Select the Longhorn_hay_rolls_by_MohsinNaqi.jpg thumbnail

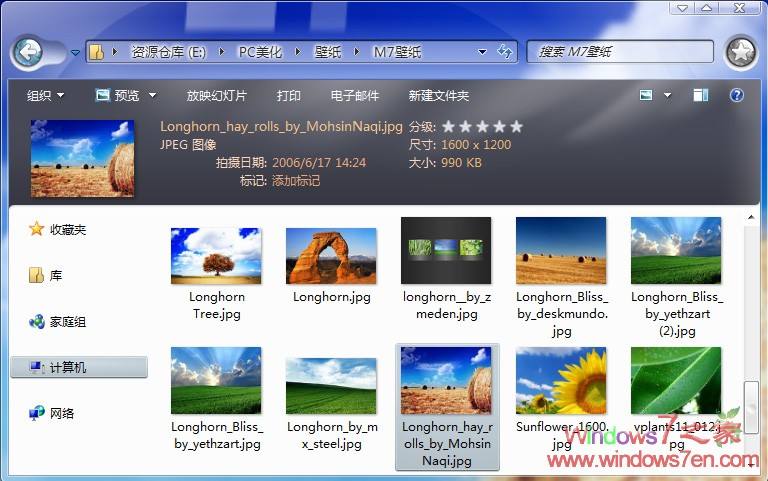[x=446, y=380]
